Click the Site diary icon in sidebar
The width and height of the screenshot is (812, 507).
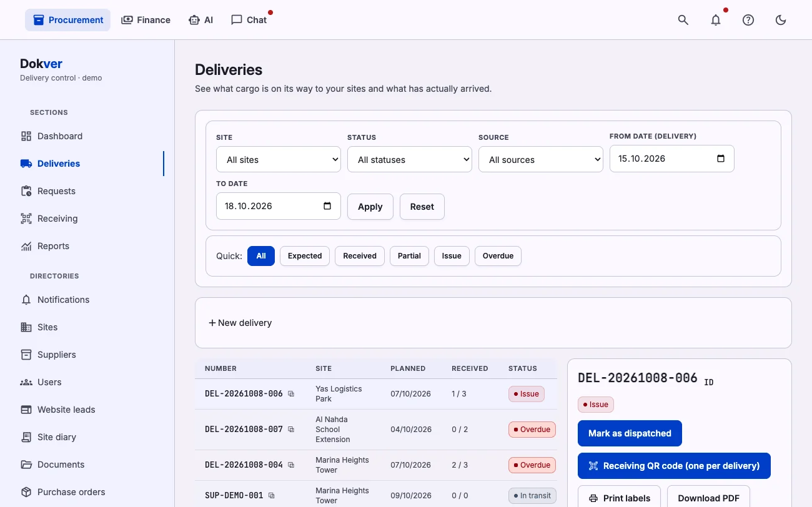(x=26, y=437)
